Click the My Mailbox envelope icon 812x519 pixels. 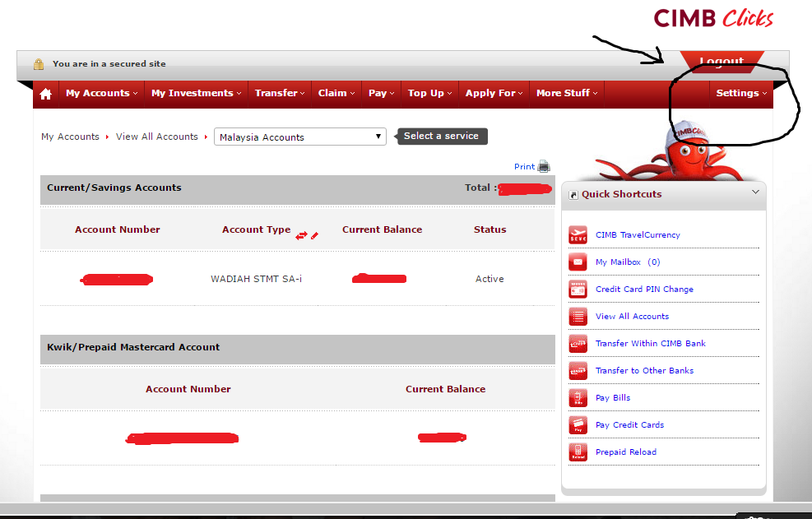coord(578,262)
